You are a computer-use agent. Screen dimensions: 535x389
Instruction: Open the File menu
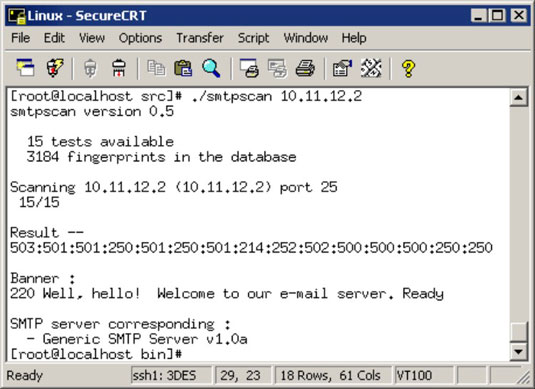(x=20, y=38)
